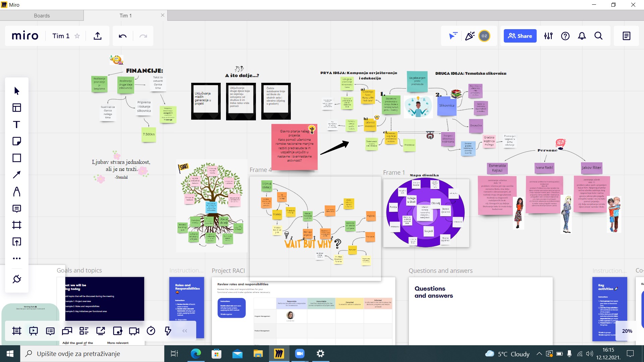Select the Esmeralda Kajtazi persona note
644x362 pixels.
pyautogui.click(x=497, y=168)
